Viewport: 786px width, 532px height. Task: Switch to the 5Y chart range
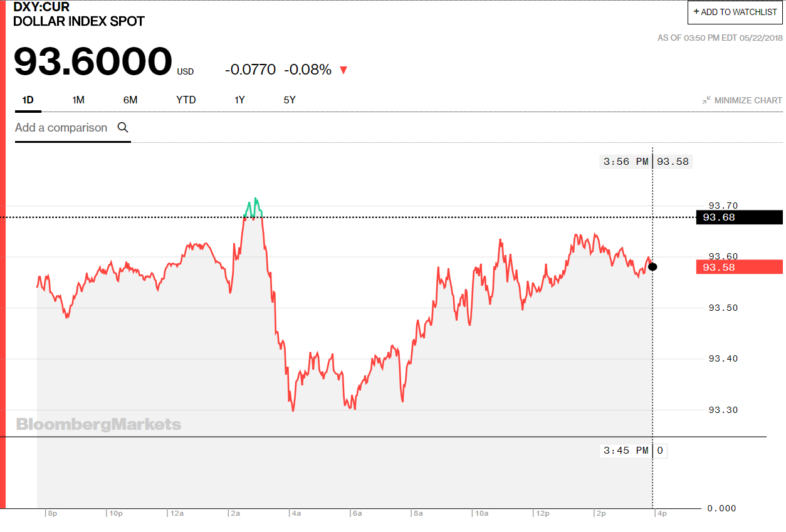click(x=290, y=100)
